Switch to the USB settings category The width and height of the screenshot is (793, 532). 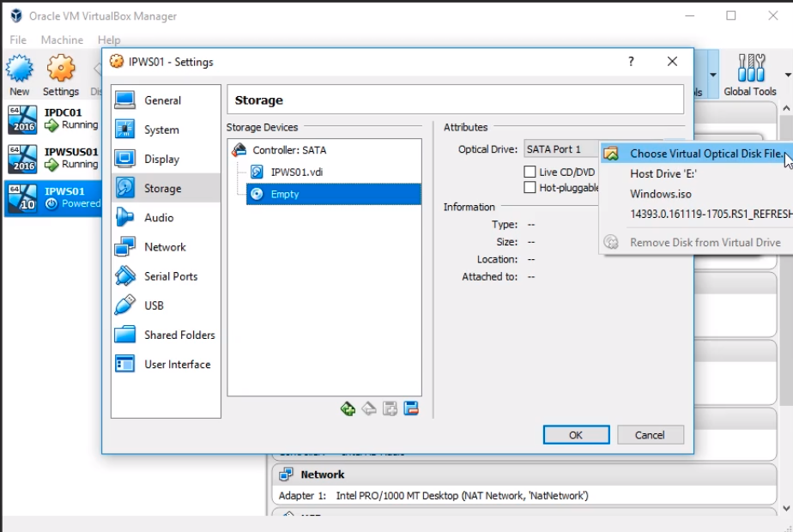[x=154, y=305]
